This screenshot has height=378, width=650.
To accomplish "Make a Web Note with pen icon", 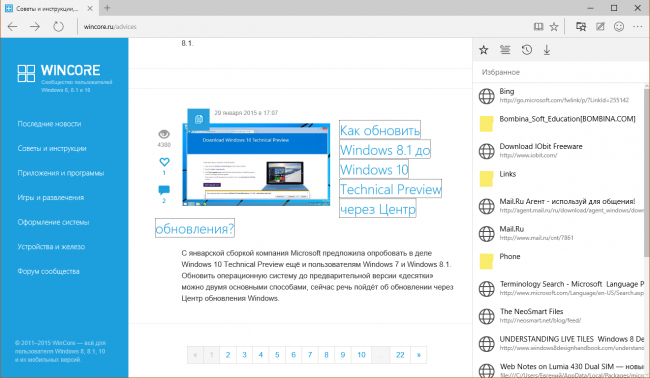I will pos(600,27).
